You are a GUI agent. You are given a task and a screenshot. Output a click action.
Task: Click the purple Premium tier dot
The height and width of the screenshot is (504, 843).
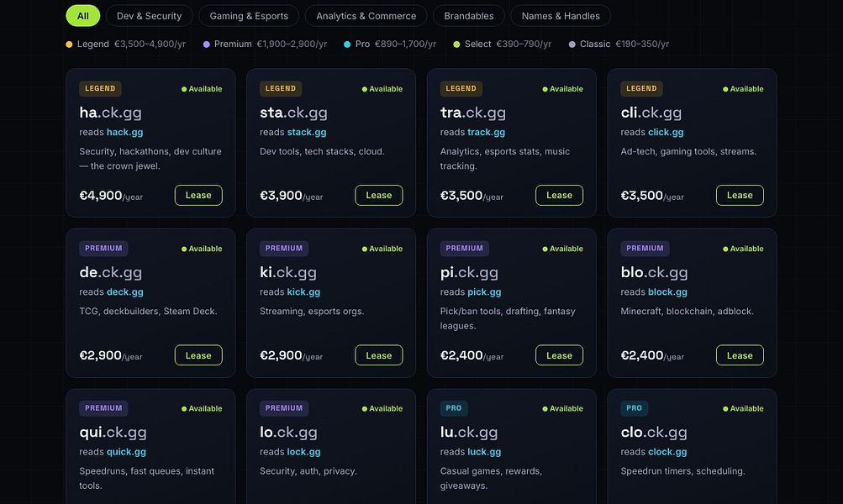pyautogui.click(x=207, y=45)
